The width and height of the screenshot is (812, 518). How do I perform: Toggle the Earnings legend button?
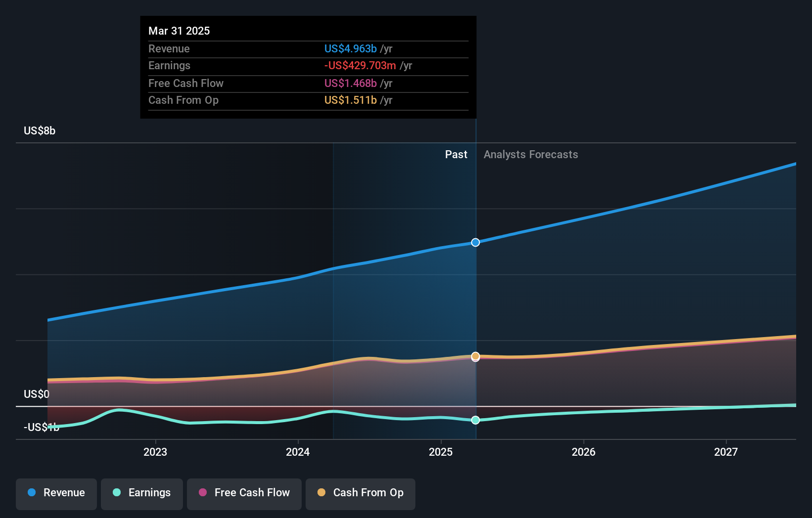(142, 494)
